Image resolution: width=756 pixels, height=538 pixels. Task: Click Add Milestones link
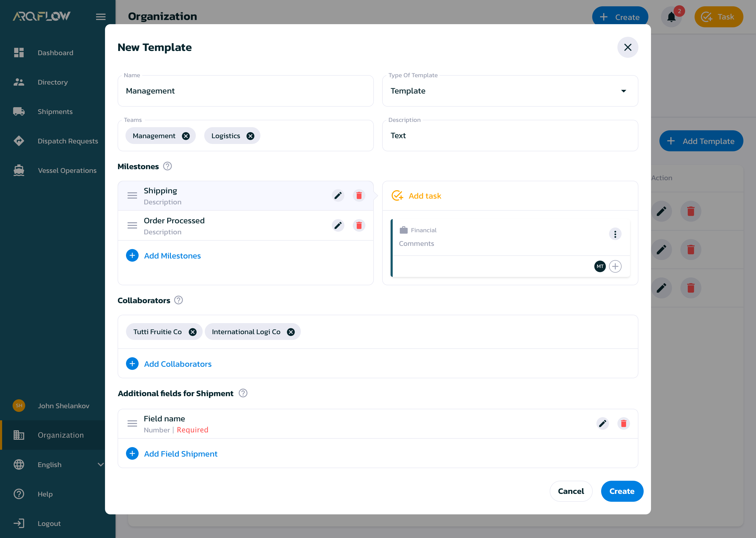click(172, 255)
